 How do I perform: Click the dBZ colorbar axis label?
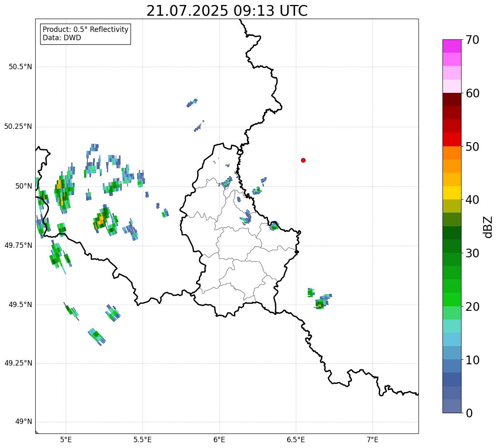click(488, 227)
